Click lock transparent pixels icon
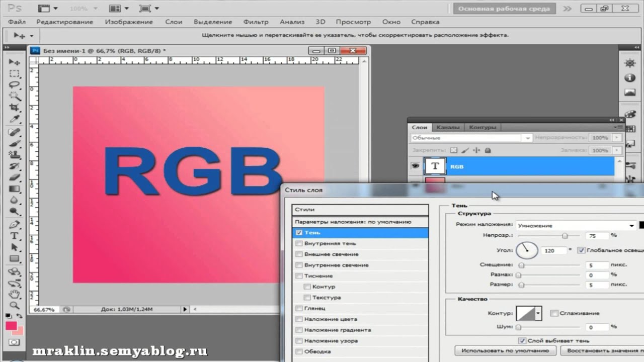 pos(454,150)
